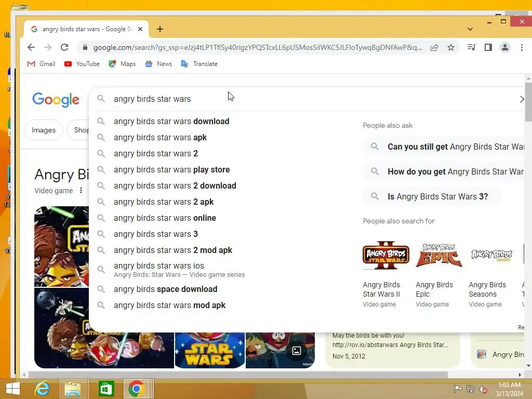This screenshot has height=399, width=532.
Task: Click muted volume icon in tray
Action: pyautogui.click(x=483, y=389)
